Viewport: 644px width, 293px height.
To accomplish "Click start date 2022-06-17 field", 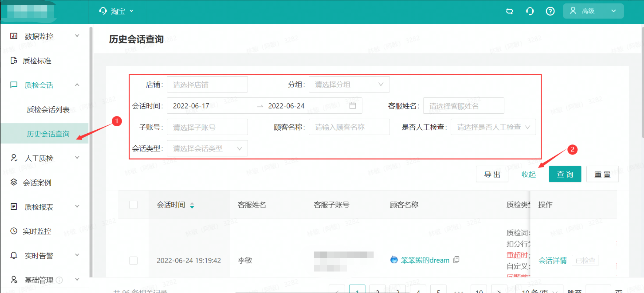I will coord(191,106).
